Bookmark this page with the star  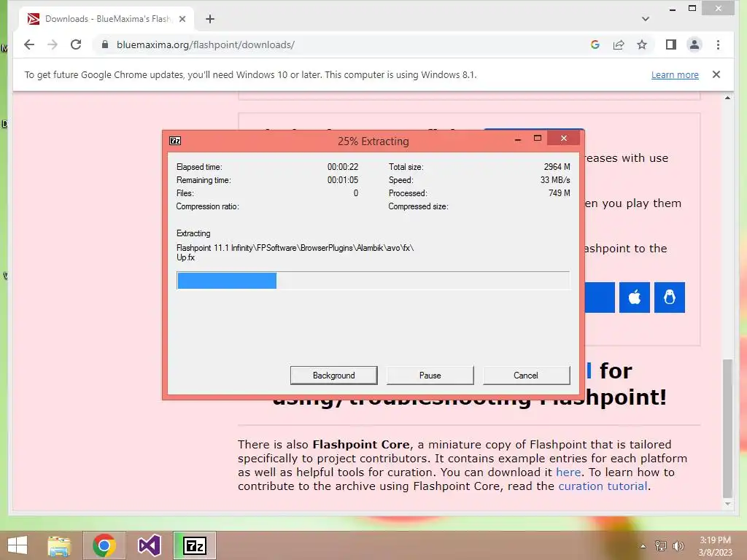click(642, 44)
